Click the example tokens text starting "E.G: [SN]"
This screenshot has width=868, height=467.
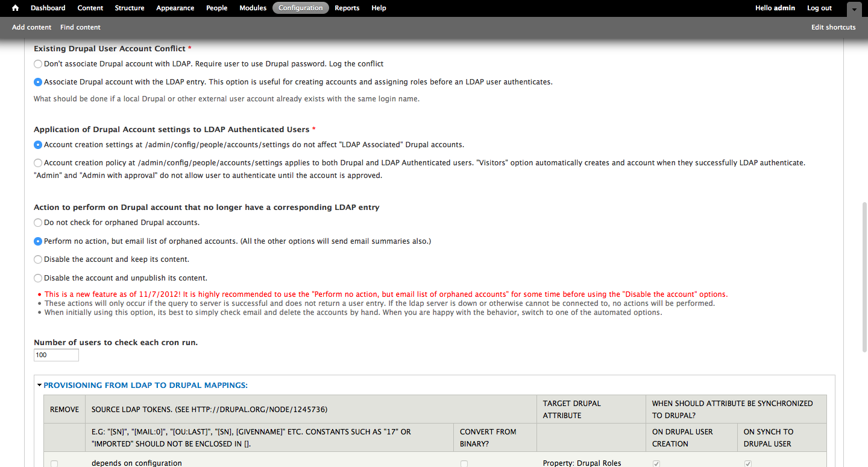[x=251, y=437]
